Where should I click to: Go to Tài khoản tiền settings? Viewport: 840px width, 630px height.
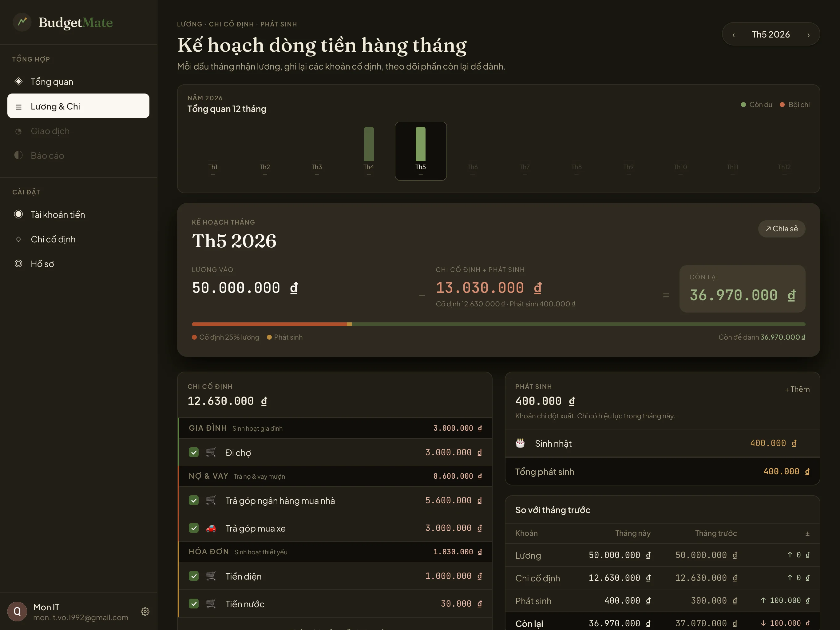click(x=78, y=215)
